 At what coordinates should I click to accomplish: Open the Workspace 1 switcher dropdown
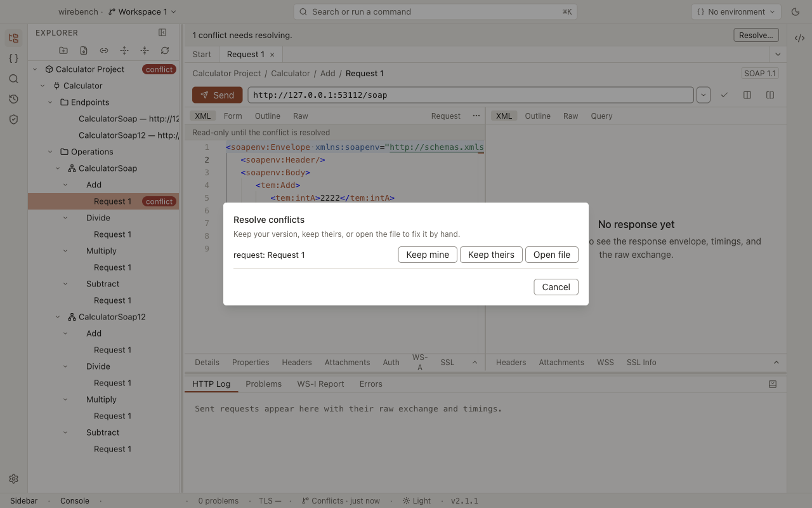[x=142, y=11]
